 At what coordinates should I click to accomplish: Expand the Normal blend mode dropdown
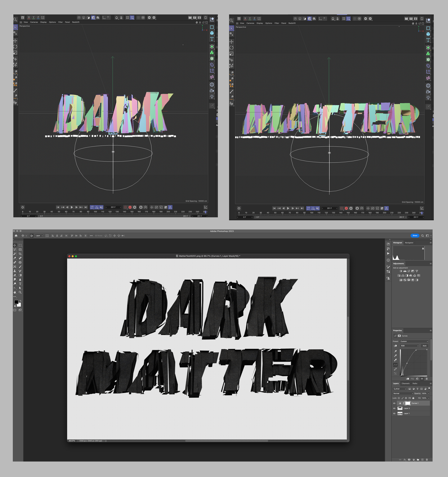(403, 393)
